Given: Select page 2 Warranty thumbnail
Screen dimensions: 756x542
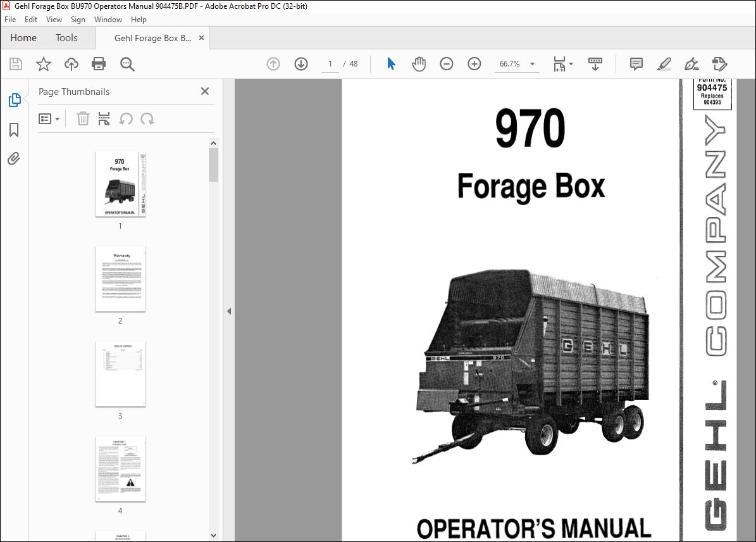Looking at the screenshot, I should 121,279.
